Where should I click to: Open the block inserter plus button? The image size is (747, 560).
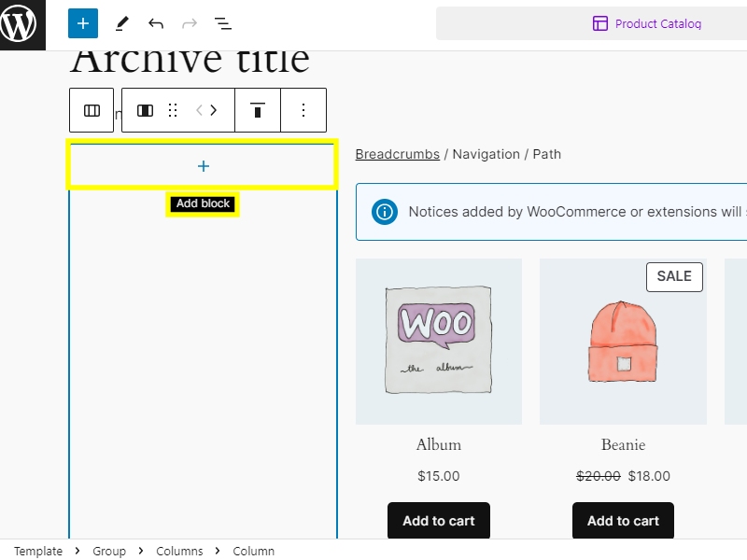point(83,23)
